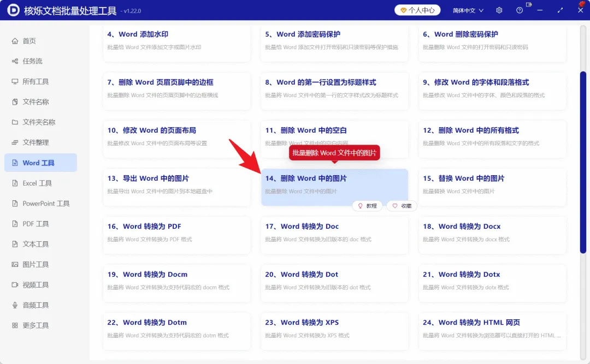
Task: Select 所有工具 in sidebar
Action: pyautogui.click(x=40, y=82)
